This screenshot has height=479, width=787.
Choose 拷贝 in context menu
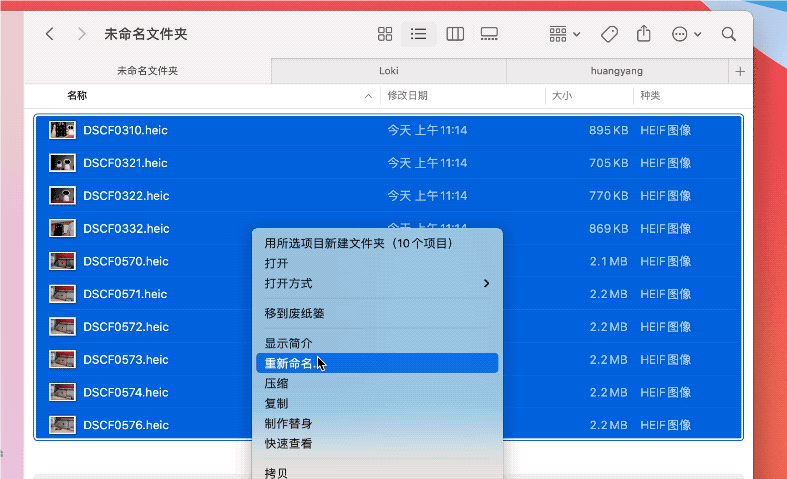point(377,473)
